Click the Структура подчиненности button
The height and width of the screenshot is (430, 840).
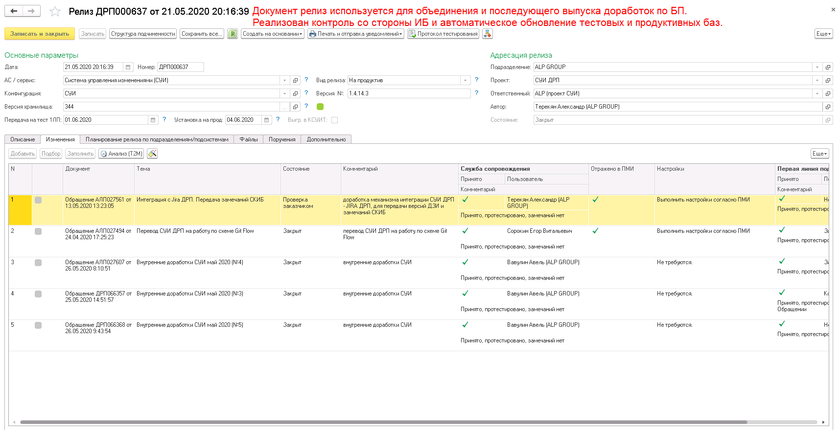[142, 34]
